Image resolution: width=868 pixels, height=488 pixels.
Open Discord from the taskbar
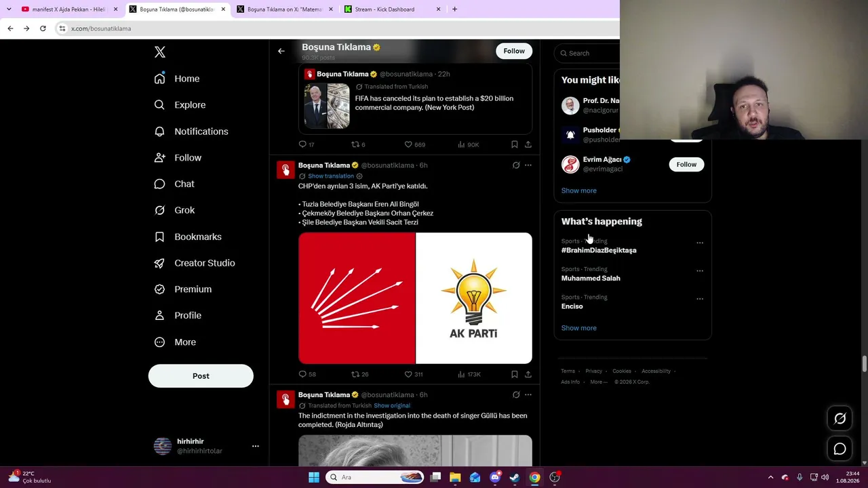pos(495,477)
